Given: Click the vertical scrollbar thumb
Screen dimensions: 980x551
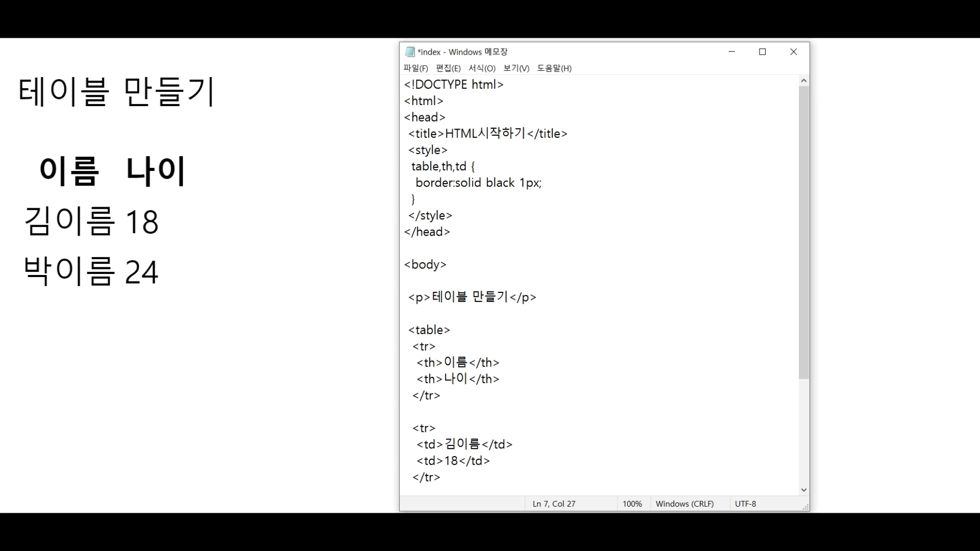Looking at the screenshot, I should (804, 232).
